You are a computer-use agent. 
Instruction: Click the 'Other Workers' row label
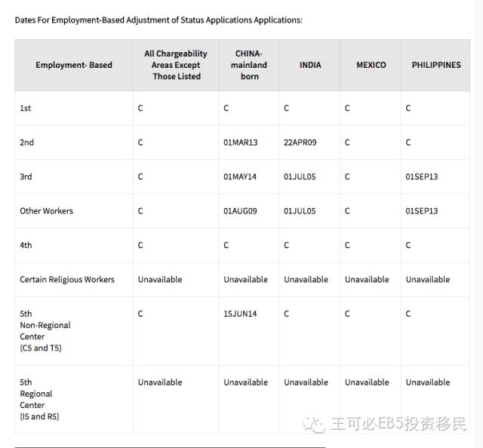47,211
